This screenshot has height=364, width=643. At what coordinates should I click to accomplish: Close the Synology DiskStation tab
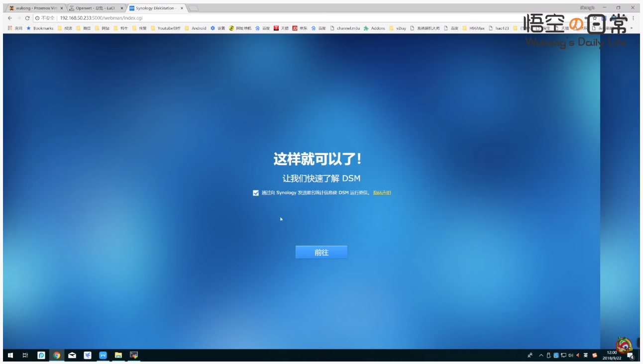point(182,8)
